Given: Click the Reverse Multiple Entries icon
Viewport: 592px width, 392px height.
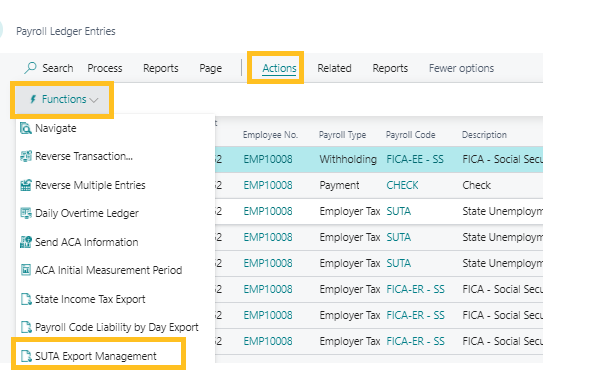Looking at the screenshot, I should (26, 185).
